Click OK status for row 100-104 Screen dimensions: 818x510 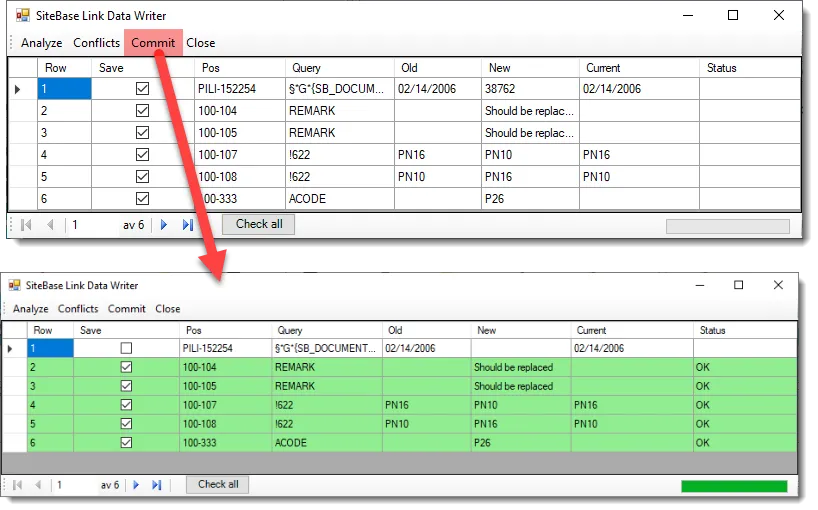click(x=745, y=367)
